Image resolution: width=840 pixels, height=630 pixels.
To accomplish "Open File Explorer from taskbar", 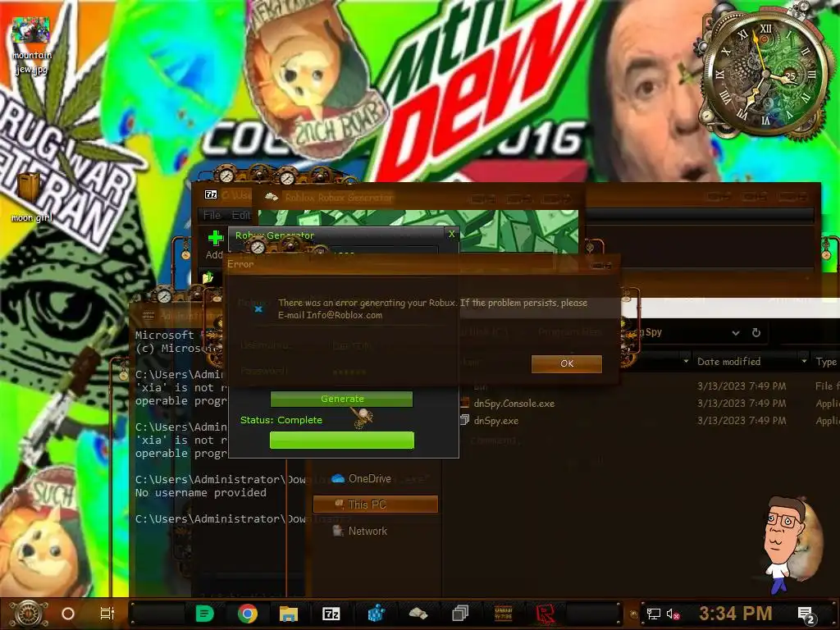I will coord(289,614).
